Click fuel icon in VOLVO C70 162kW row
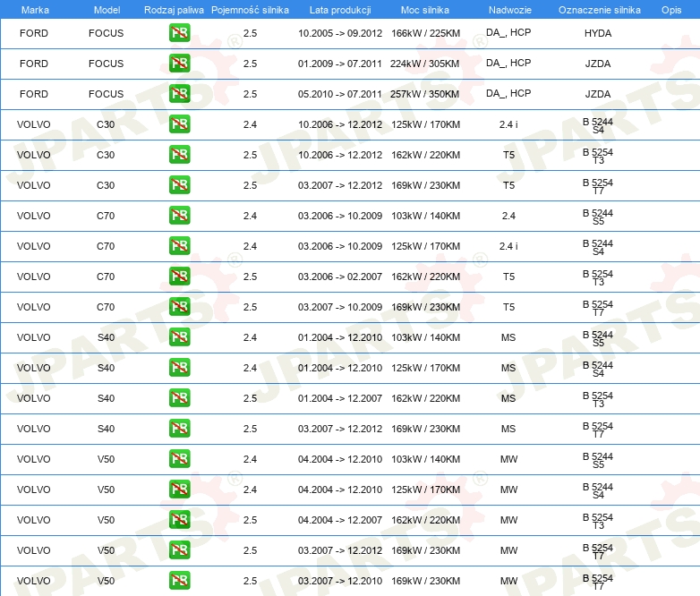This screenshot has width=700, height=596. tap(179, 277)
